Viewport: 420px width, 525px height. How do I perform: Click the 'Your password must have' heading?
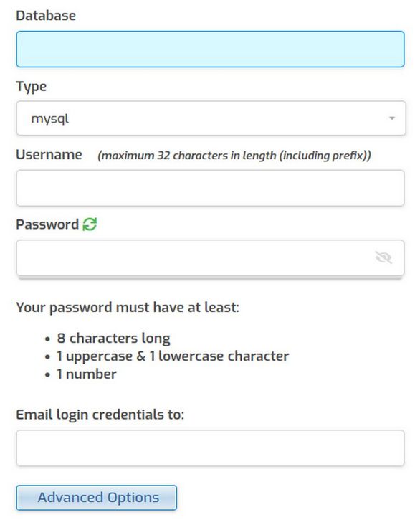point(128,308)
